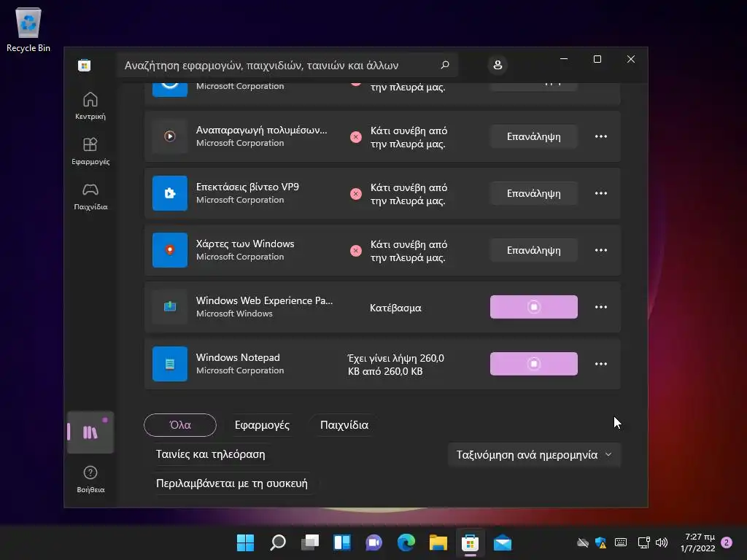Click the touch keyboard tray icon
Viewport: 747px width, 560px height.
[x=621, y=542]
